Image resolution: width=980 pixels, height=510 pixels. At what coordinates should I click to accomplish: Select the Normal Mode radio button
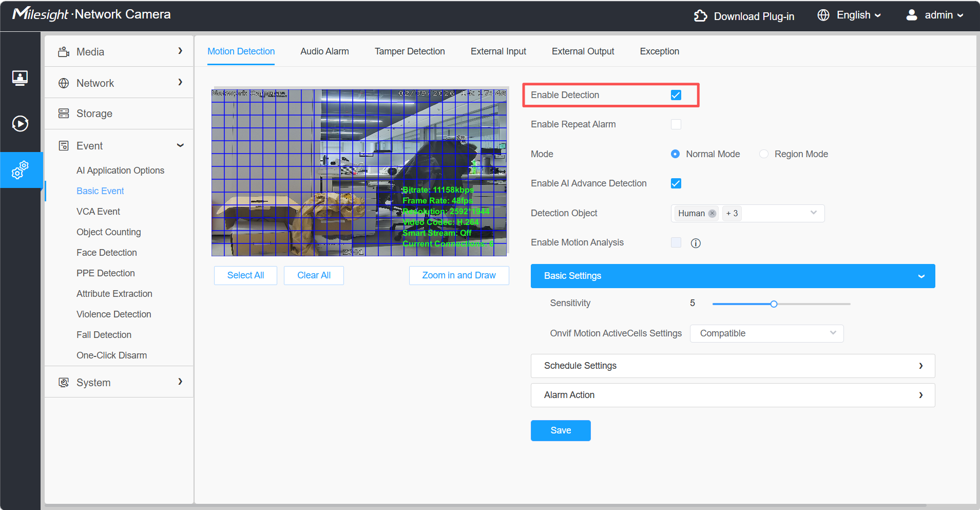[676, 154]
